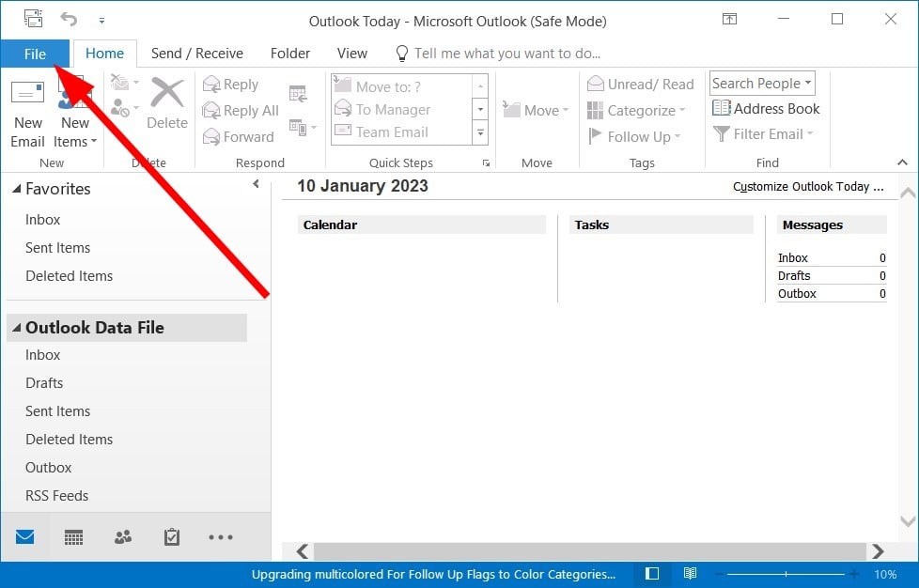Click horizontal scrollbar right arrow
The width and height of the screenshot is (919, 588).
point(878,551)
